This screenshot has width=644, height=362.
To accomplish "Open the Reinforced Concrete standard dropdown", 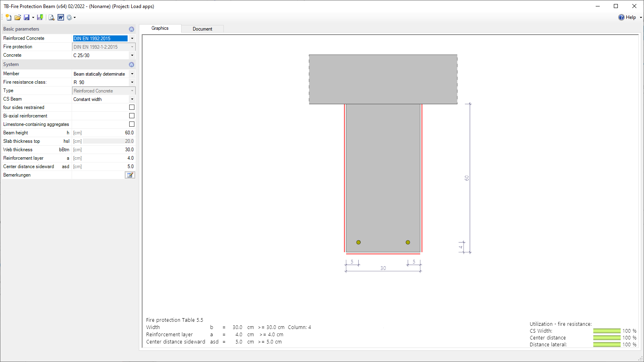I will [132, 38].
